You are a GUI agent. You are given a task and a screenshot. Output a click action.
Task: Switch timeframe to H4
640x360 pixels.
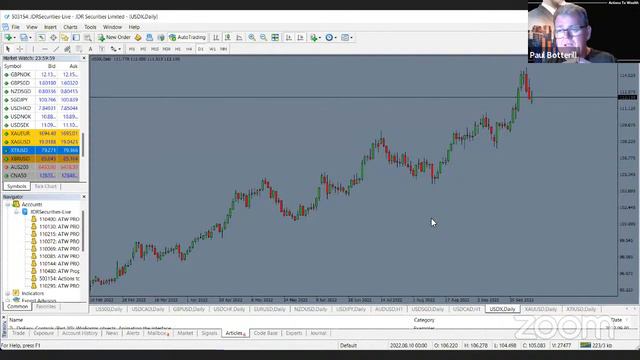(189, 49)
